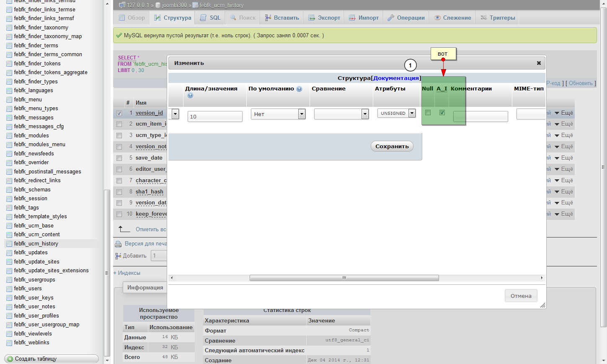
Task: Focus the Комментарии input field
Action: pyautogui.click(x=480, y=116)
